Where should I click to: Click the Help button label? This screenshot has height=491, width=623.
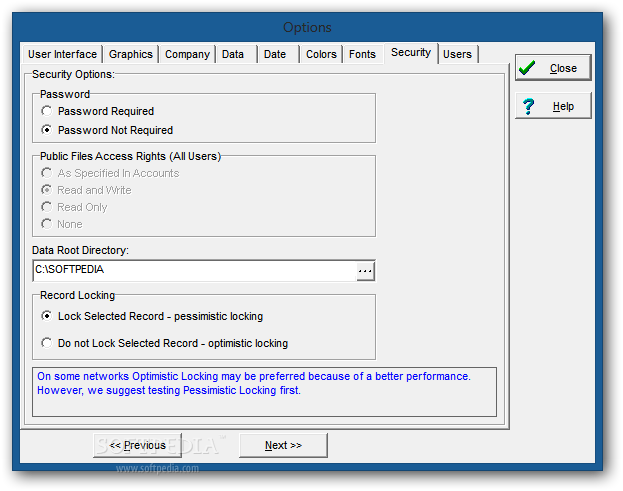[x=563, y=106]
